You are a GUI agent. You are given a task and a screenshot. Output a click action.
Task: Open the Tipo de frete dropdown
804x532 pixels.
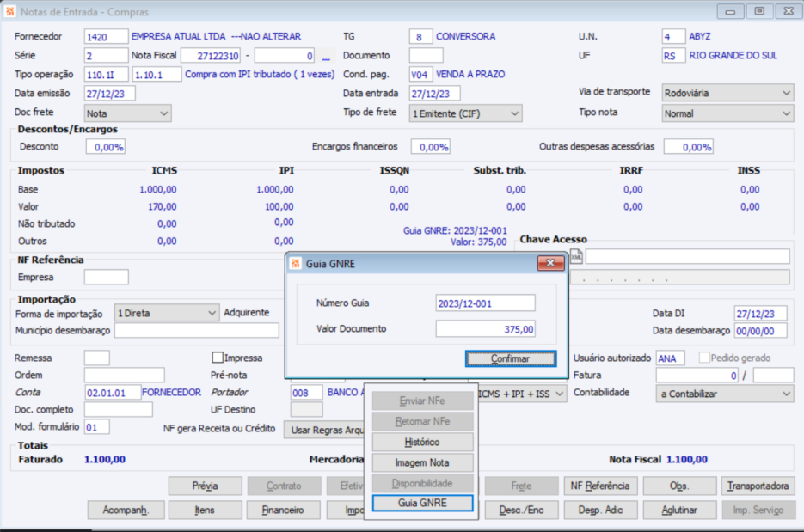(465, 113)
